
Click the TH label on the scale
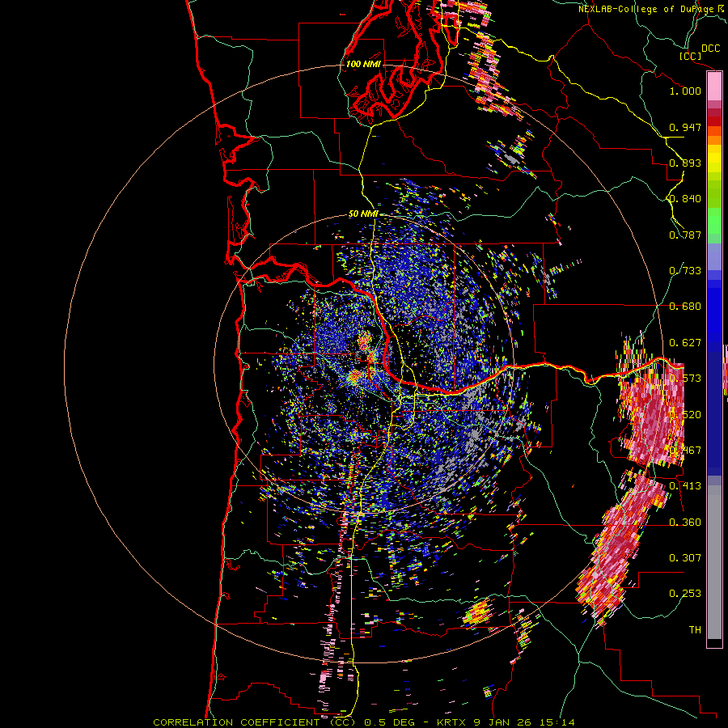point(695,630)
